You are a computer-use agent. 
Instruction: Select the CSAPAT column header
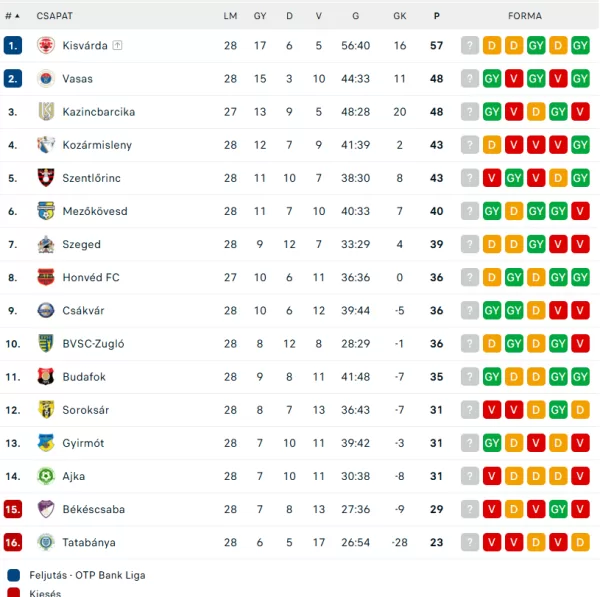coord(54,16)
